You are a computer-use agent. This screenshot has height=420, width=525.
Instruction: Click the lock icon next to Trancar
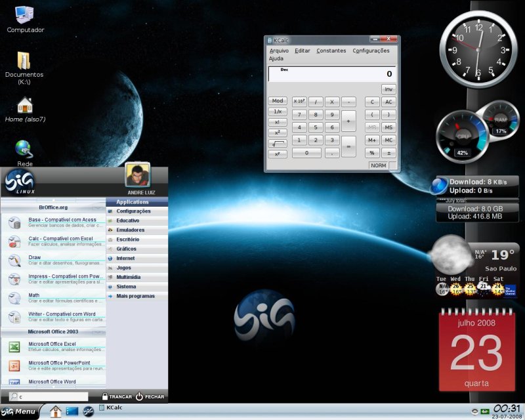(x=105, y=396)
